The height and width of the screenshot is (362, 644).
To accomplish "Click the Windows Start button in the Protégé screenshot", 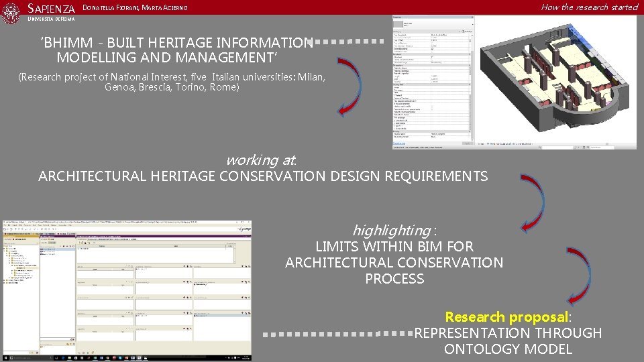I will (x=6, y=358).
